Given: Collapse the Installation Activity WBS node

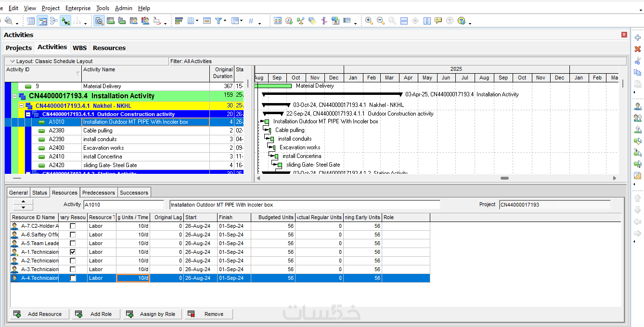Looking at the screenshot, I should point(14,96).
